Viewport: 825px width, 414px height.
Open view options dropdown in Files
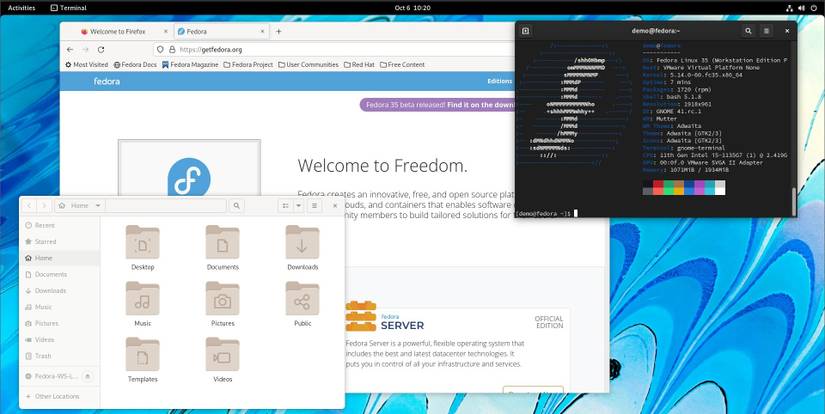tap(298, 206)
